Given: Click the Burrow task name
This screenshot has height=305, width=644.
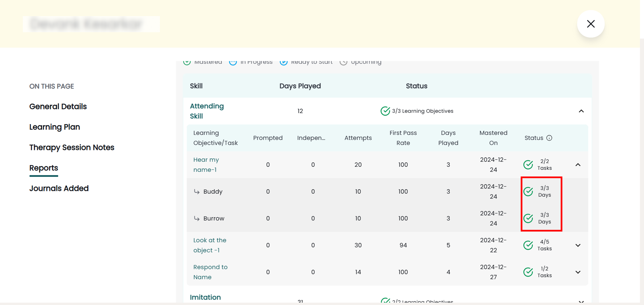Looking at the screenshot, I should 214,218.
